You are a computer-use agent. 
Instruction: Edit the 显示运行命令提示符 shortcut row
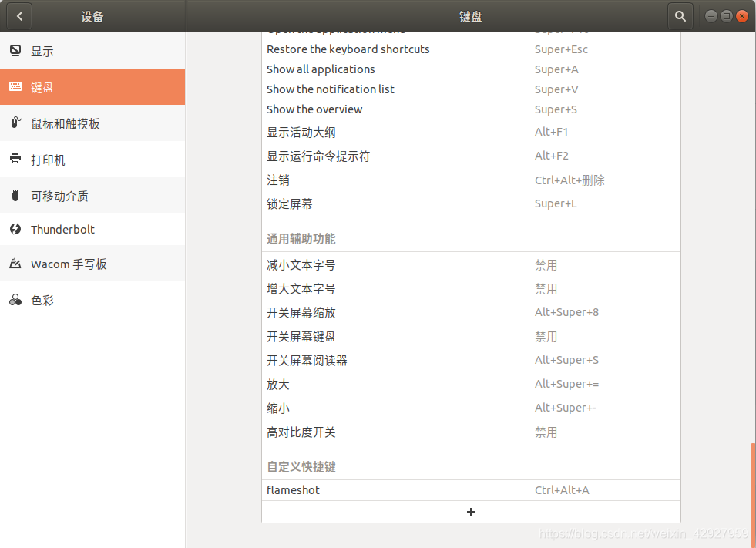(x=471, y=156)
